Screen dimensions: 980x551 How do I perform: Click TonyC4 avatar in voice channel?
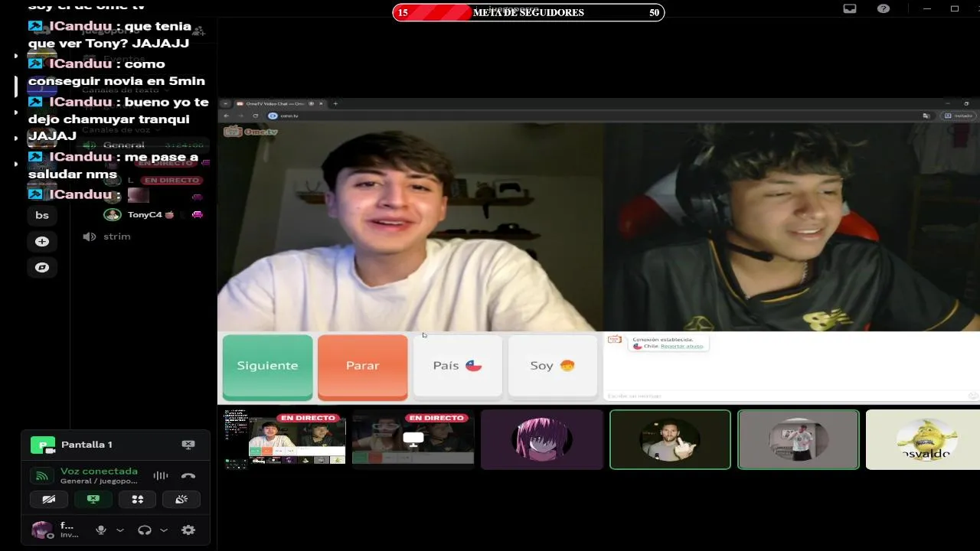click(x=113, y=214)
